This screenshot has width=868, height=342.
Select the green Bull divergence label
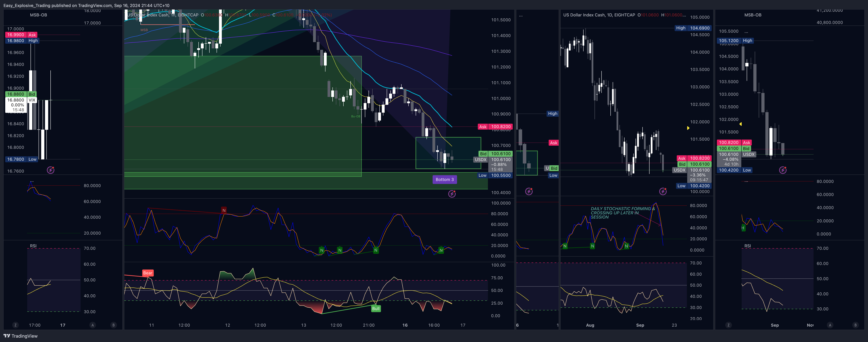pyautogui.click(x=376, y=309)
